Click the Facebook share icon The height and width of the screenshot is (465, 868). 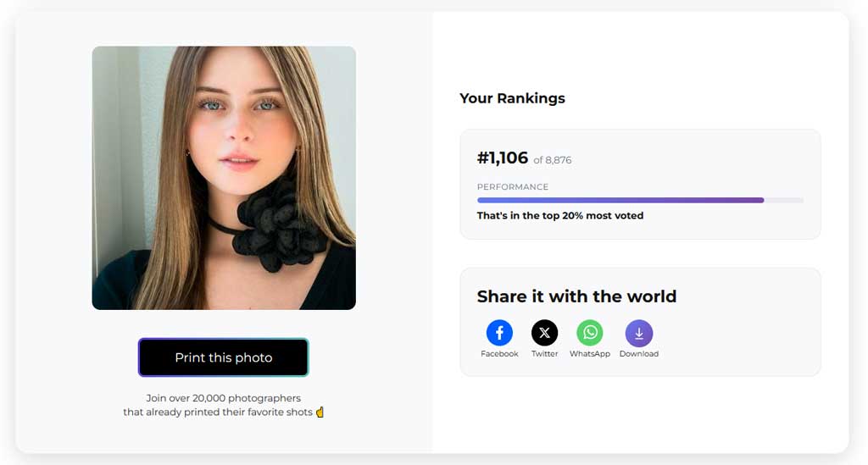point(499,333)
